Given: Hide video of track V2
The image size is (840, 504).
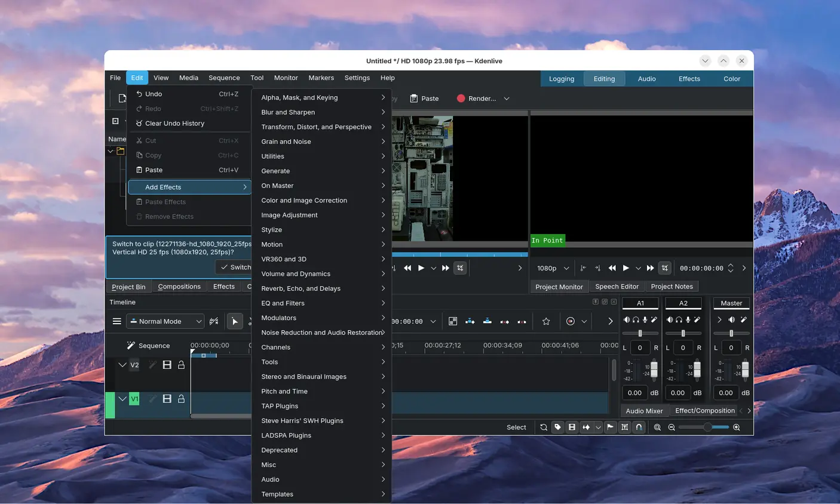Looking at the screenshot, I should point(167,365).
